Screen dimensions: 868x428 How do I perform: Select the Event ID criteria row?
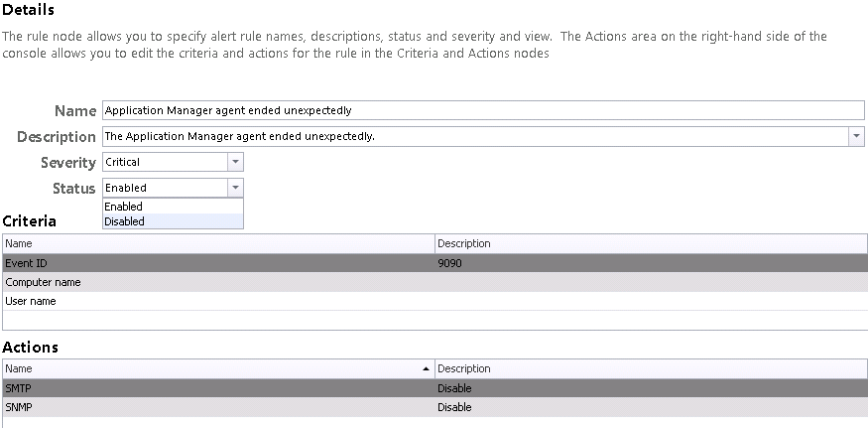coord(434,263)
